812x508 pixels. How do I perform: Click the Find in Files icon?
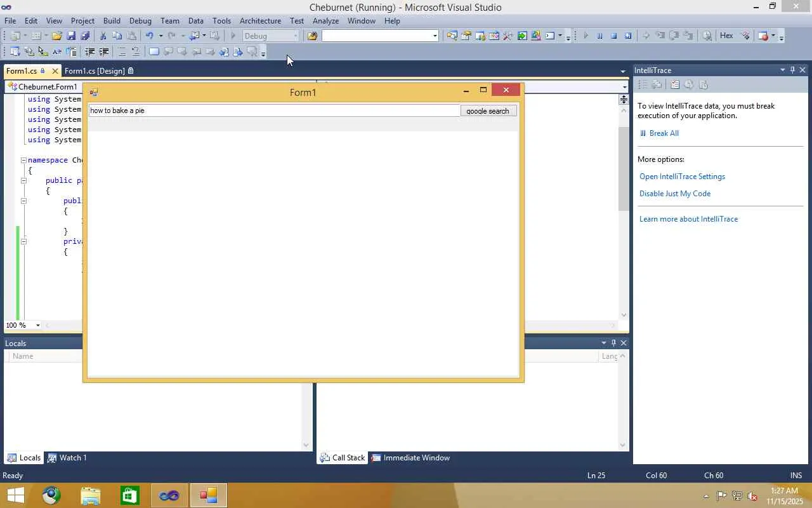point(312,36)
